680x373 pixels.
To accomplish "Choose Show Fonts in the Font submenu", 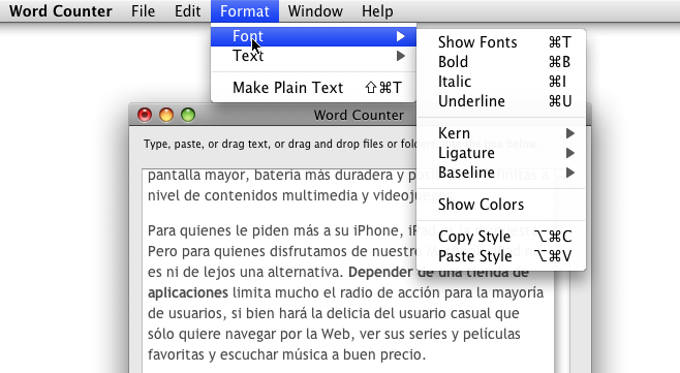I will click(501, 42).
